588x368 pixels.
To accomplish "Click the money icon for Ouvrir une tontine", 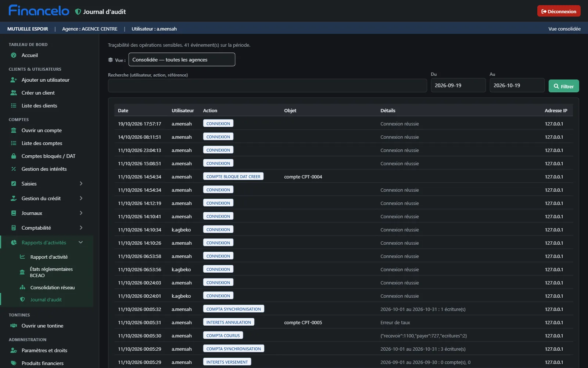I will [x=14, y=326].
